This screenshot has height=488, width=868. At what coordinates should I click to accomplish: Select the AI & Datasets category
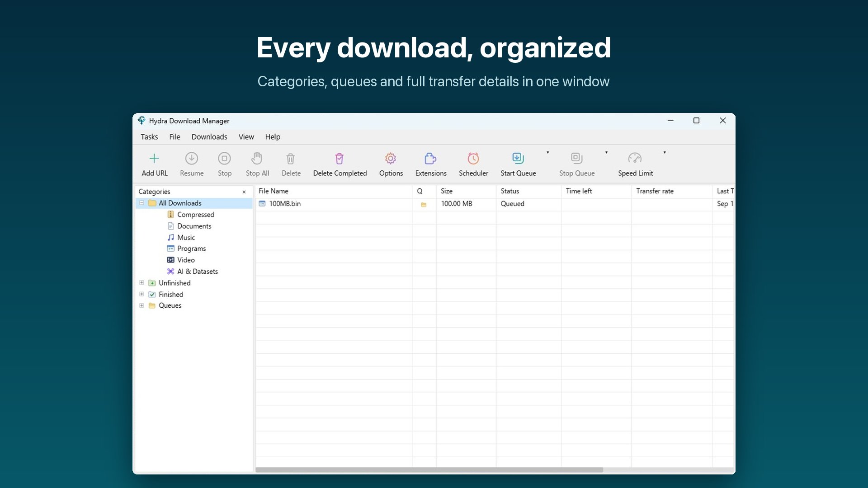(197, 272)
